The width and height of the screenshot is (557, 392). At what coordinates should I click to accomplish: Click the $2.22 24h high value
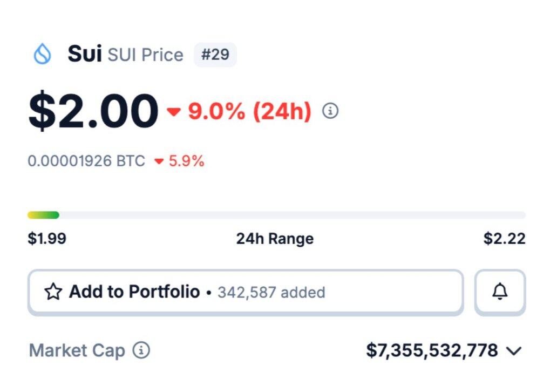point(505,239)
